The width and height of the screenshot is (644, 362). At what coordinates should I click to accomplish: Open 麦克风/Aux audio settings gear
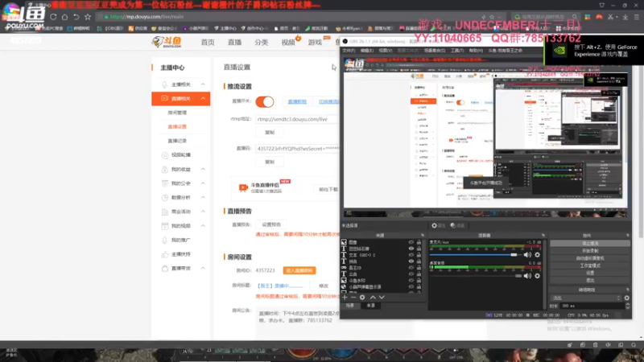tap(537, 255)
